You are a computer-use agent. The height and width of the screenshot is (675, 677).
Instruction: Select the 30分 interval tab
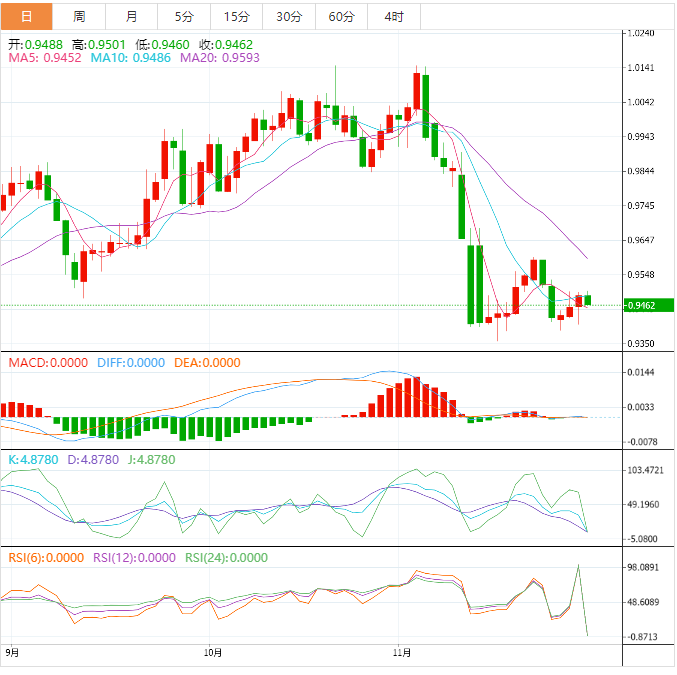click(x=288, y=17)
